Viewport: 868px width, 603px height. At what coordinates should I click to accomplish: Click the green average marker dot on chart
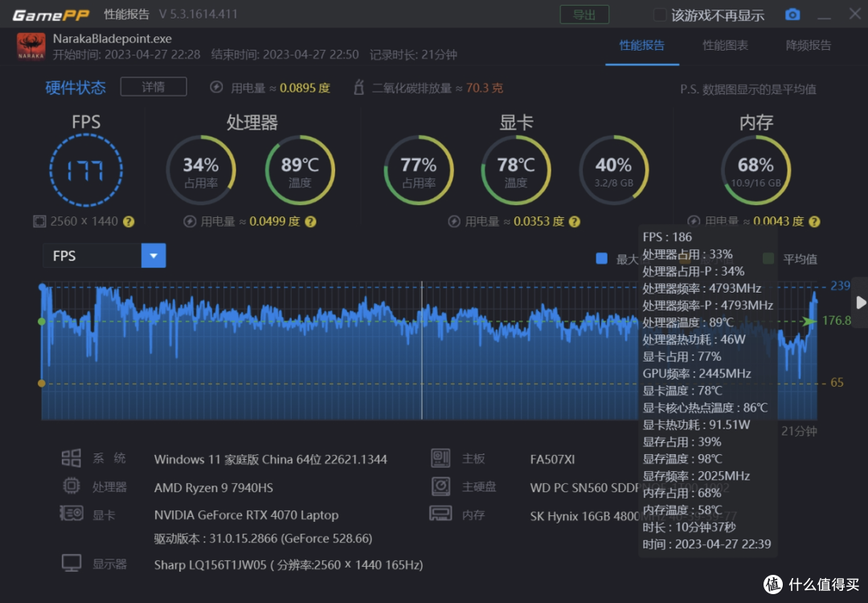[x=42, y=321]
